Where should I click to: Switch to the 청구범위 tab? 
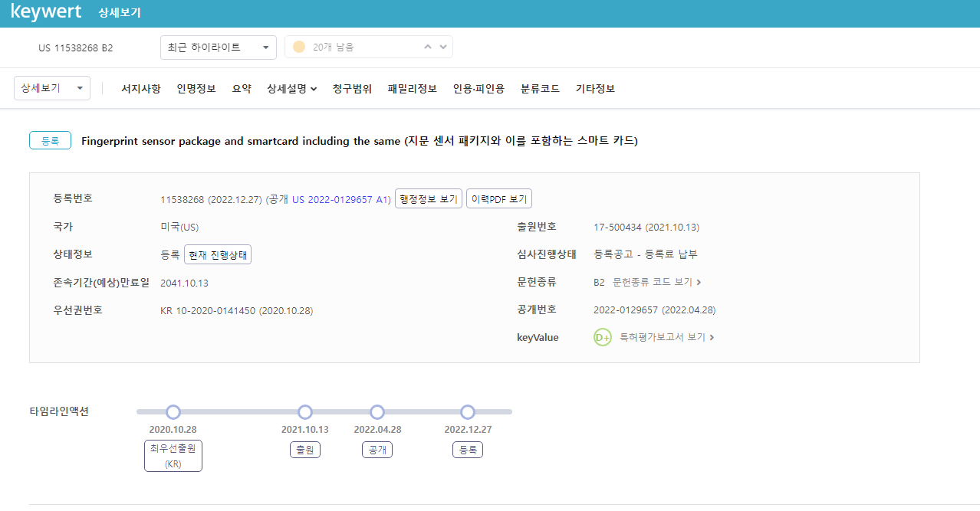[352, 89]
